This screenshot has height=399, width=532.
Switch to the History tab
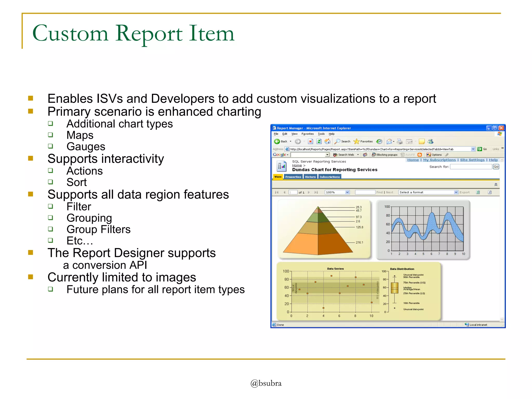(310, 177)
